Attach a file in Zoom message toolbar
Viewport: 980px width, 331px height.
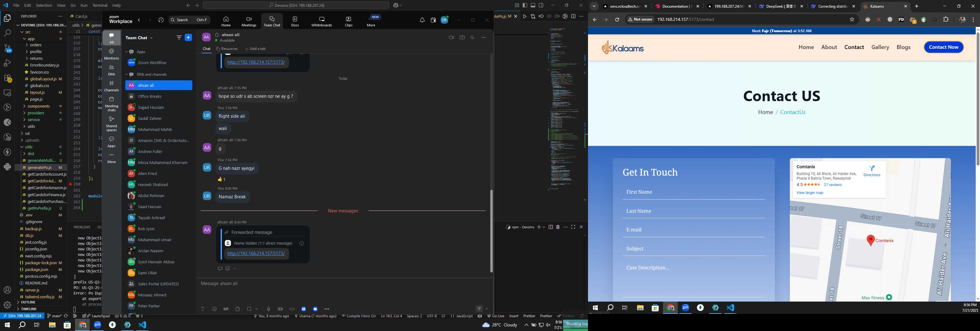tap(237, 309)
